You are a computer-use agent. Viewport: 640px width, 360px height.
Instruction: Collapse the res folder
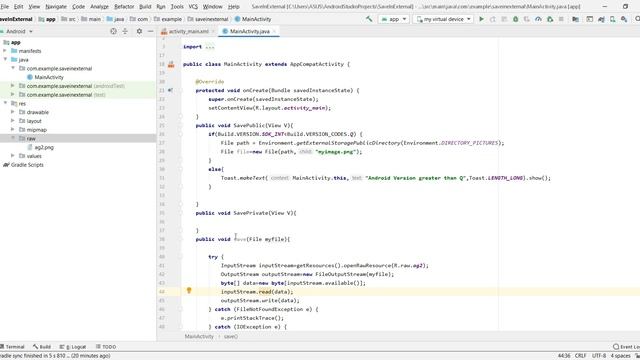5,103
